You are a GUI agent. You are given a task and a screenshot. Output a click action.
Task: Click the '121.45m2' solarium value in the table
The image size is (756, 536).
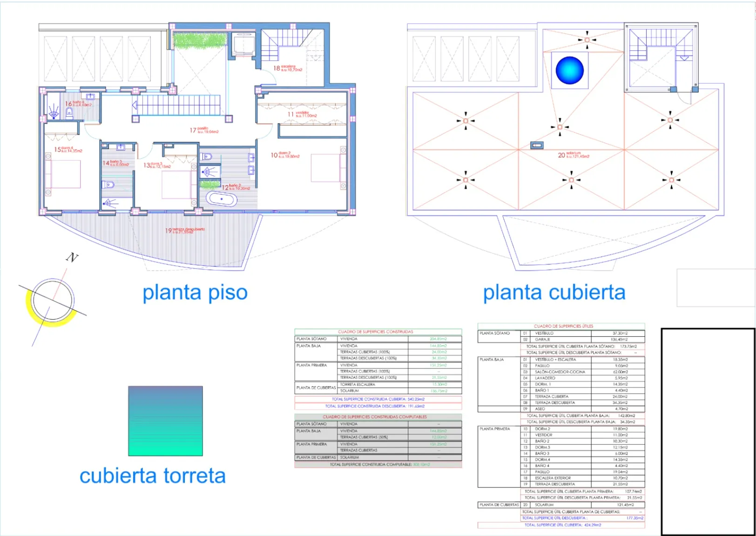[x=625, y=505]
